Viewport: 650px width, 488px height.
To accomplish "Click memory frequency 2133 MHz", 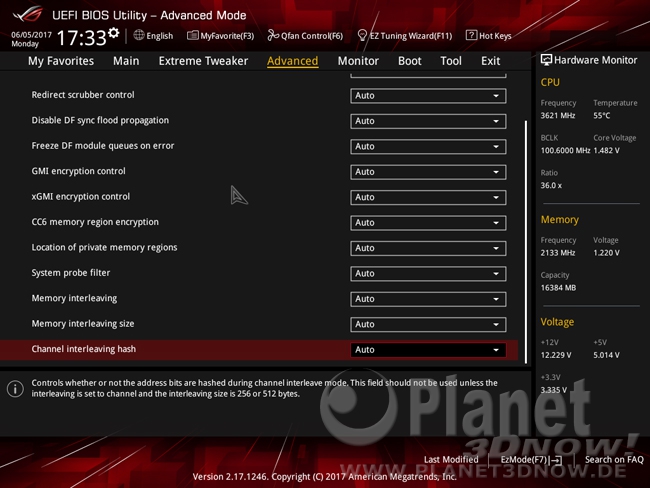I will click(558, 253).
